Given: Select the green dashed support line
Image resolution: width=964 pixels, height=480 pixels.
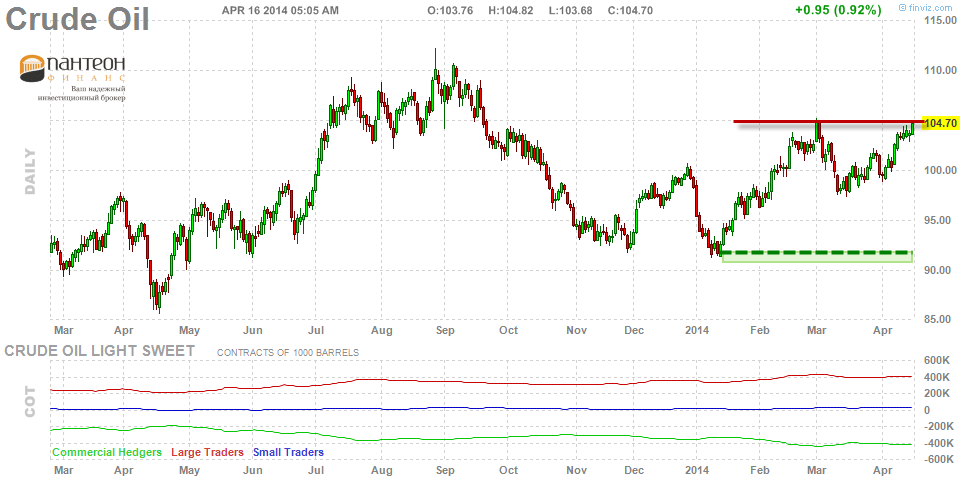Looking at the screenshot, I should pyautogui.click(x=816, y=253).
